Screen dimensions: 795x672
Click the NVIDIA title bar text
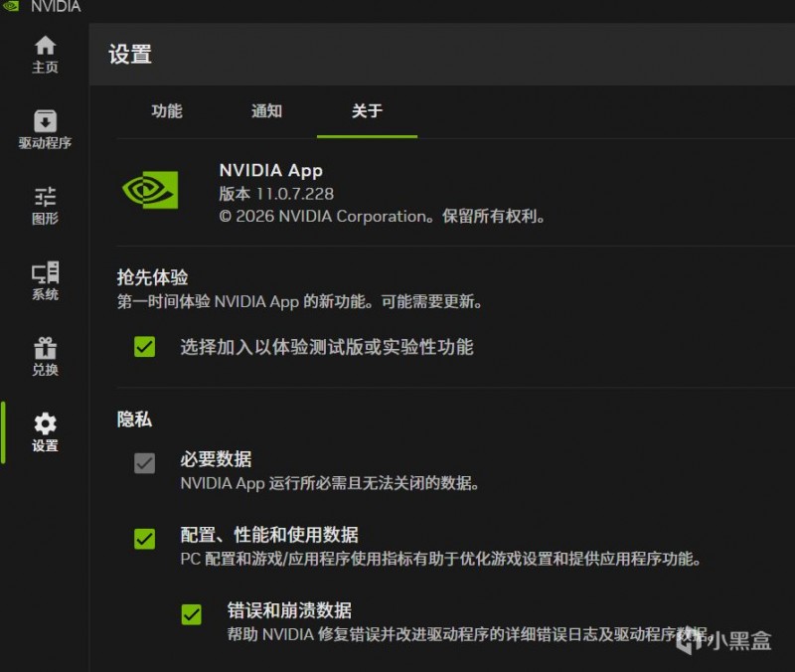tap(55, 7)
